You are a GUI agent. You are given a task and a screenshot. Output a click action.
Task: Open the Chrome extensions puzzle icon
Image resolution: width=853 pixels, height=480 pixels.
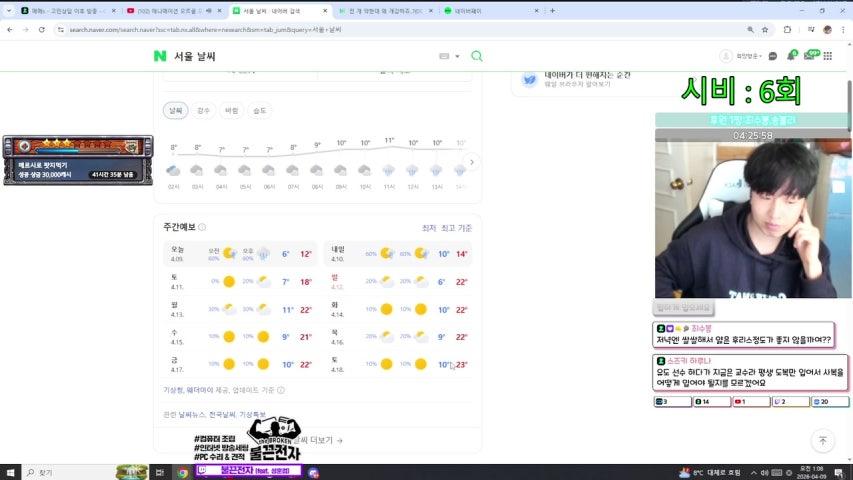pyautogui.click(x=787, y=29)
